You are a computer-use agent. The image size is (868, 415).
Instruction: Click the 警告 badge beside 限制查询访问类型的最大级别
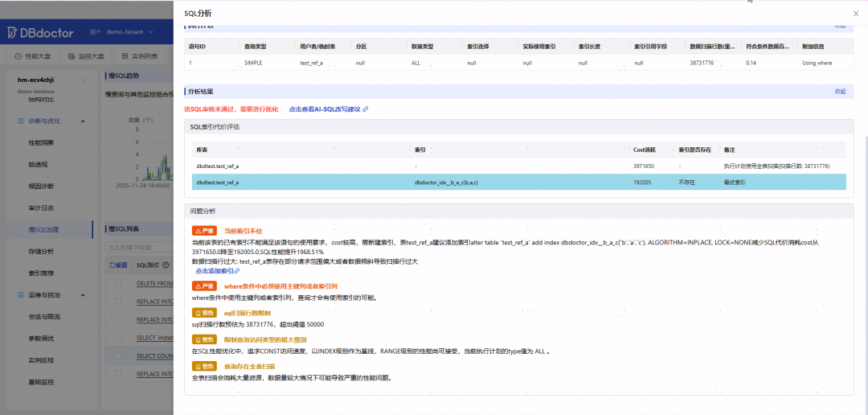[204, 339]
